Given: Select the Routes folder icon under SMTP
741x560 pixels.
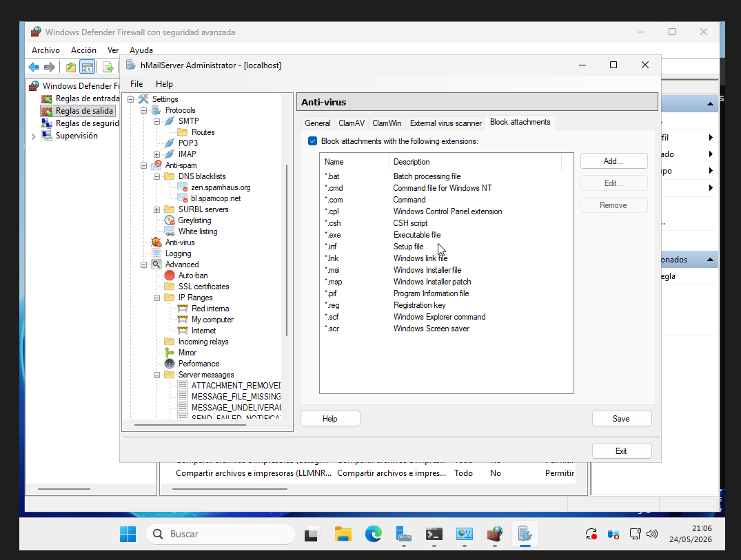Looking at the screenshot, I should tap(183, 132).
